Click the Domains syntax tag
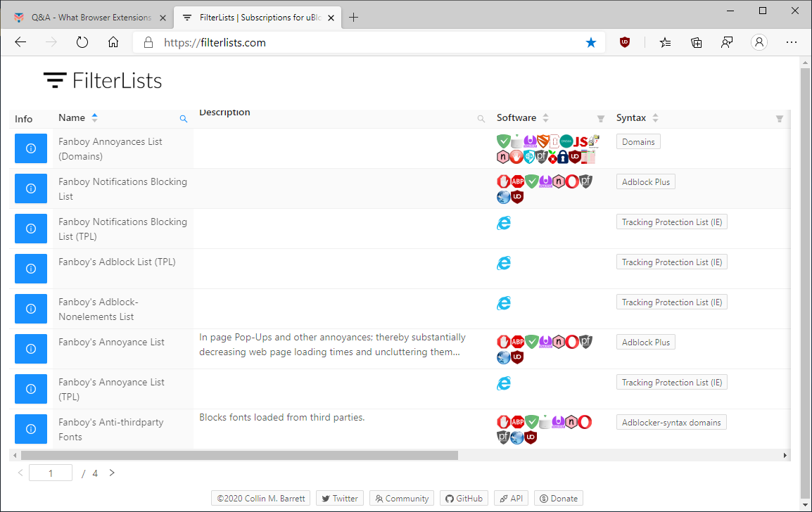812x512 pixels. coord(638,142)
